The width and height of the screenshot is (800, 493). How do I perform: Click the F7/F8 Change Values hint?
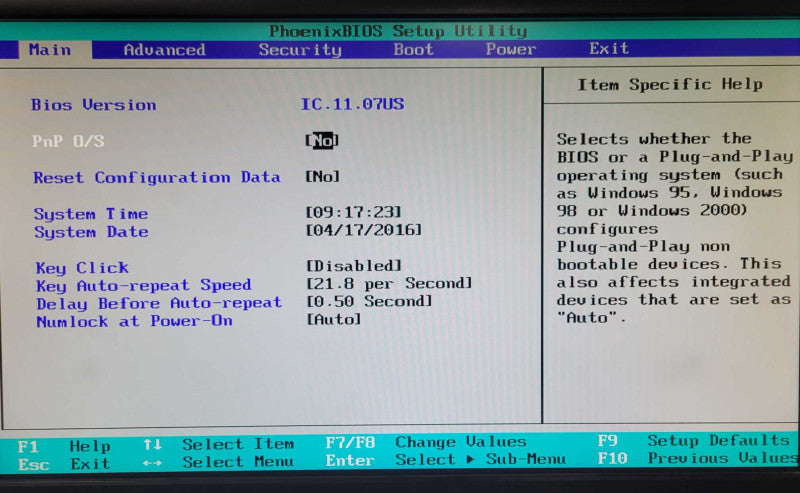(426, 442)
